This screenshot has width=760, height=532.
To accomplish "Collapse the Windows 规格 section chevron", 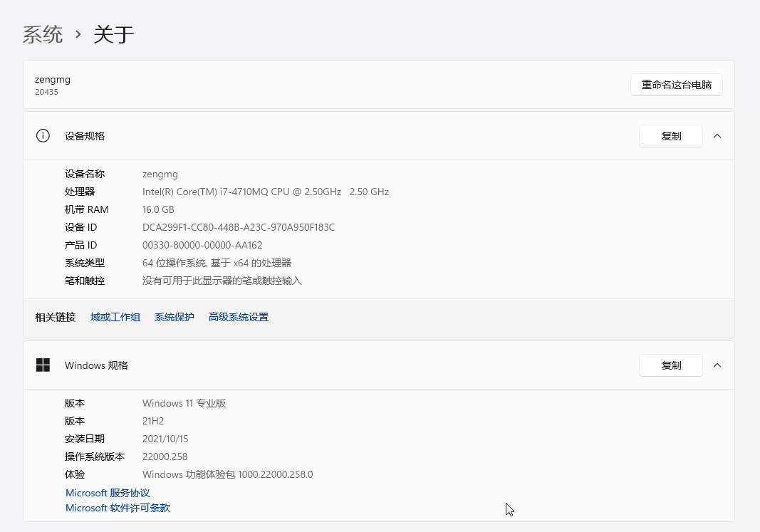I will 717,365.
